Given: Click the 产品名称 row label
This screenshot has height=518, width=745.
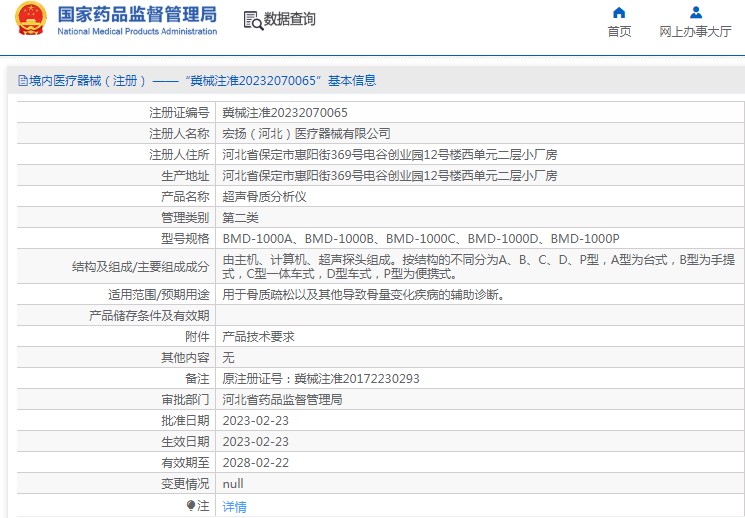Looking at the screenshot, I should tap(185, 197).
